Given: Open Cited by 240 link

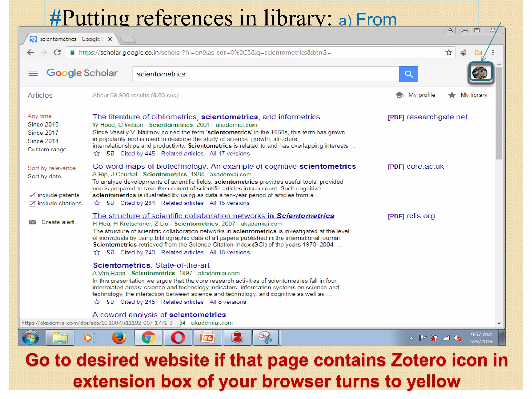Looking at the screenshot, I should coord(138,252).
